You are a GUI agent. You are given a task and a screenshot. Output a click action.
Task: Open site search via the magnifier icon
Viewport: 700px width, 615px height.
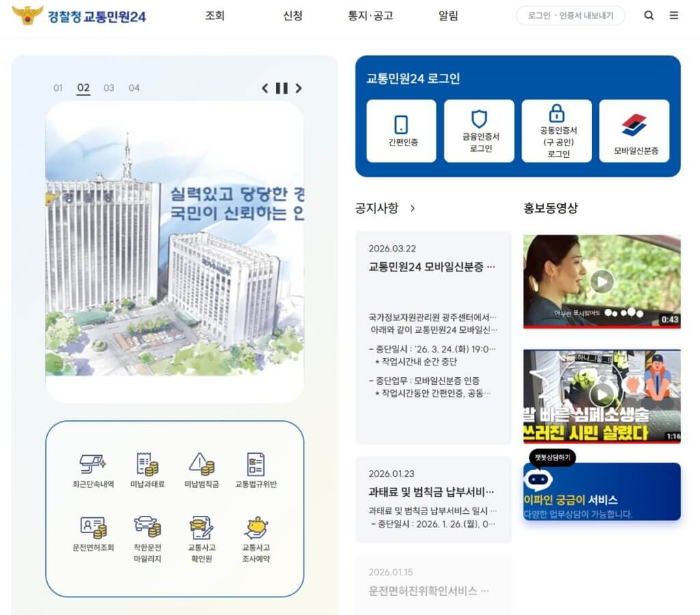click(x=648, y=15)
